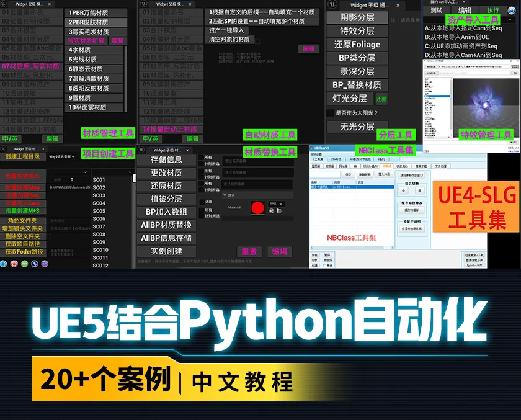Enable the 还原 checkbox beside 植被分层
This screenshot has width=521, height=420.
(202, 202)
